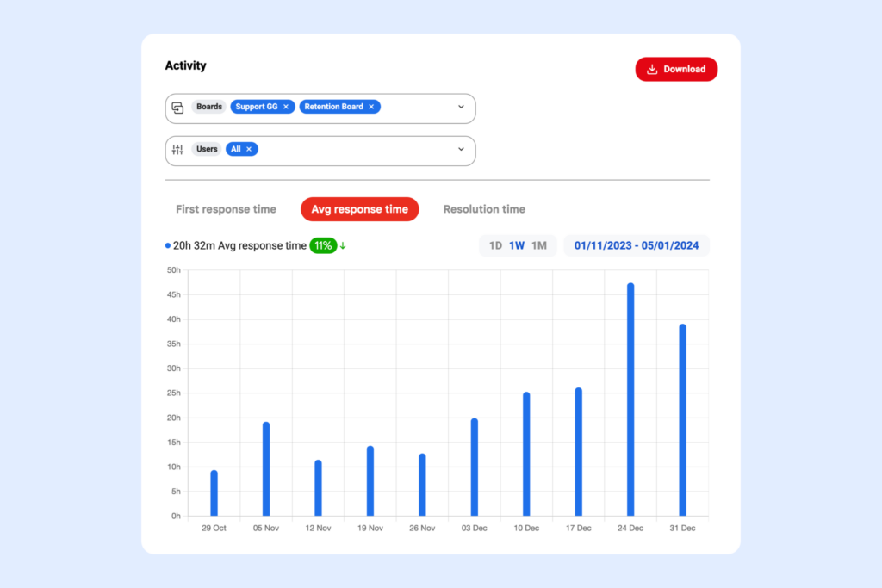882x588 pixels.
Task: Click the 24 Dec x-axis label
Action: [x=630, y=529]
